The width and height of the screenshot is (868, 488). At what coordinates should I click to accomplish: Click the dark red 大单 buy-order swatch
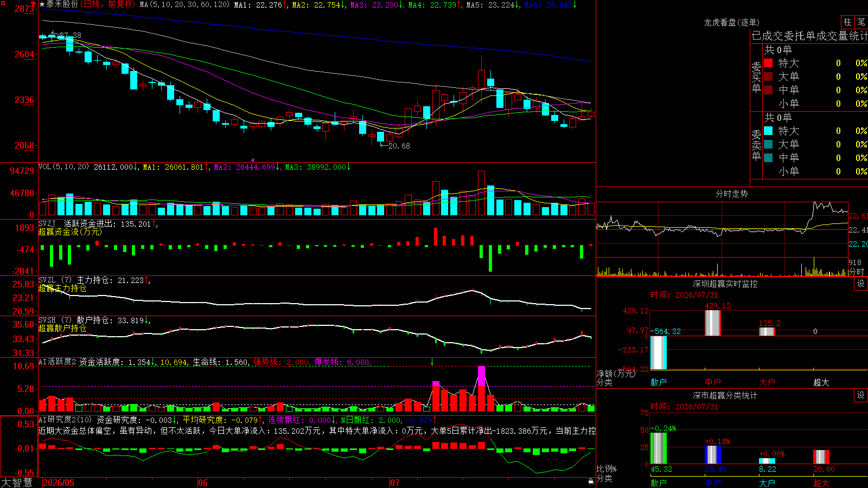coord(768,76)
